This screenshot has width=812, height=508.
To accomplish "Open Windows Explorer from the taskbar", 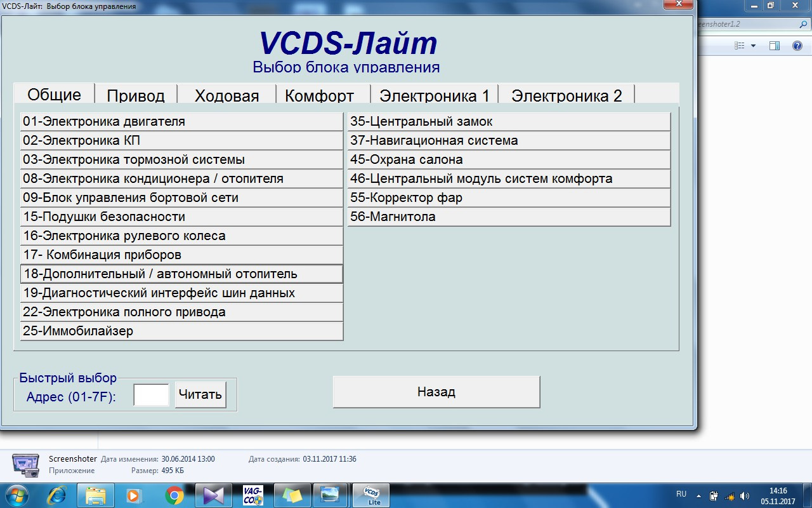I will tap(96, 495).
